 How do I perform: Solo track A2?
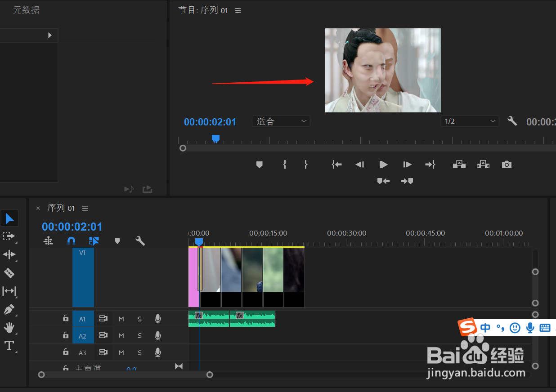point(139,336)
